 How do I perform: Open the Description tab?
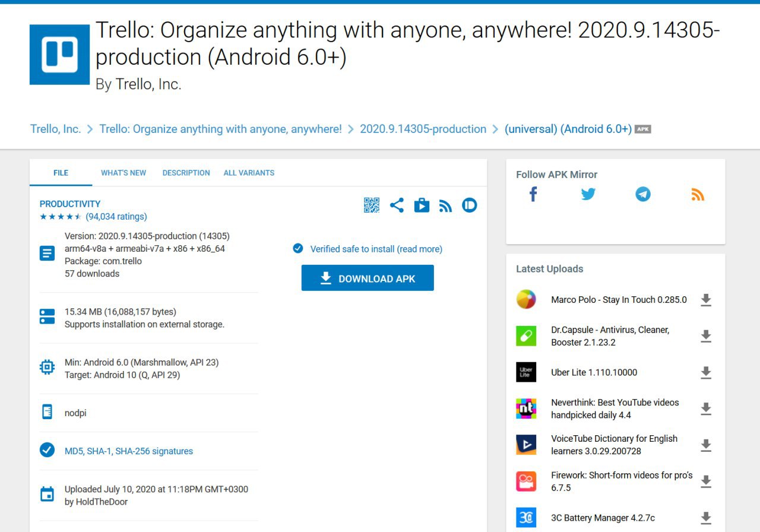pos(186,173)
